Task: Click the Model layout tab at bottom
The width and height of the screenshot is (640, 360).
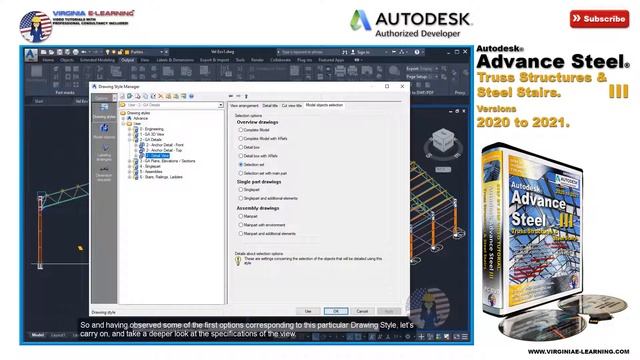Action: click(38, 335)
